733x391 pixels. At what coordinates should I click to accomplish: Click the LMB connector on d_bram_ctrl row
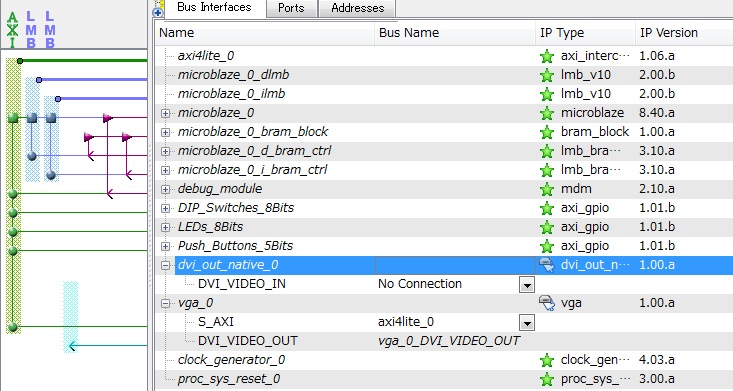(32, 156)
